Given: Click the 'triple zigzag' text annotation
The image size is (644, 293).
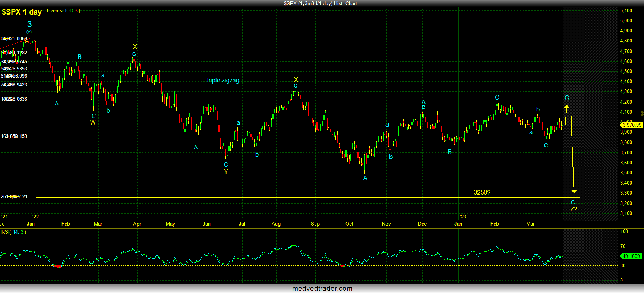Looking at the screenshot, I should (223, 81).
